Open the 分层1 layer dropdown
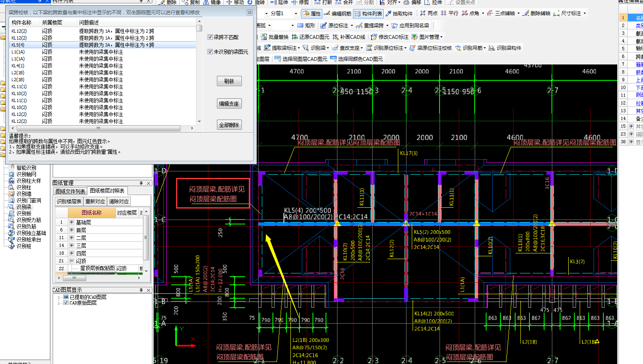The image size is (643, 364). point(296,13)
